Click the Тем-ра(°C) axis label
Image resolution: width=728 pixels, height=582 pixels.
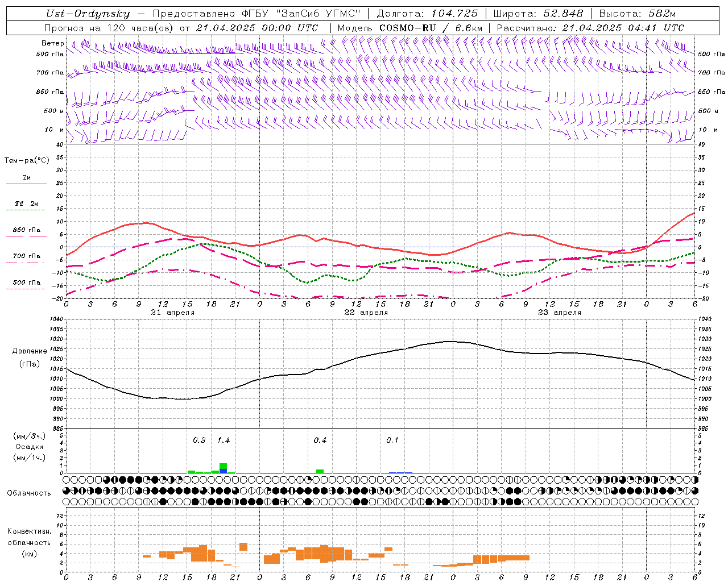[27, 161]
